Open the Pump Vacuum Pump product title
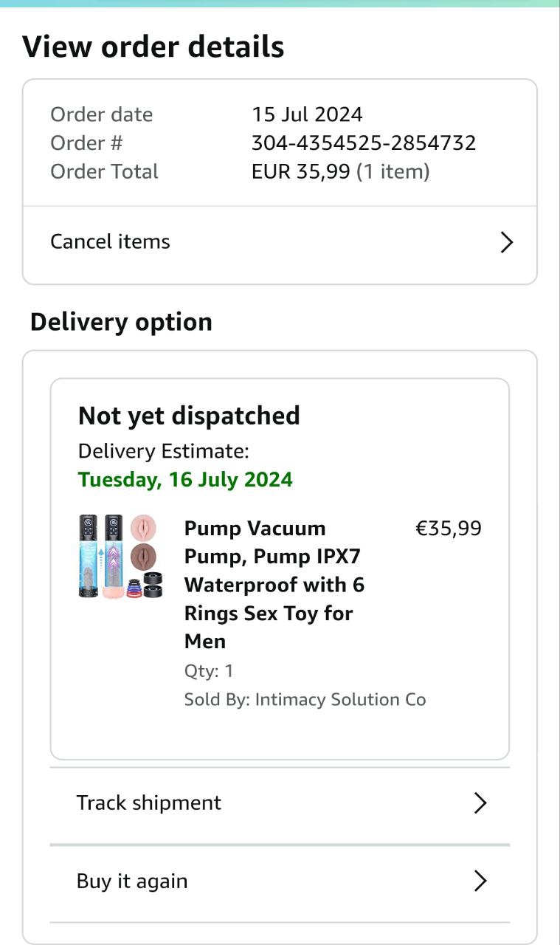Screen dimensions: 560x945 (x=274, y=585)
